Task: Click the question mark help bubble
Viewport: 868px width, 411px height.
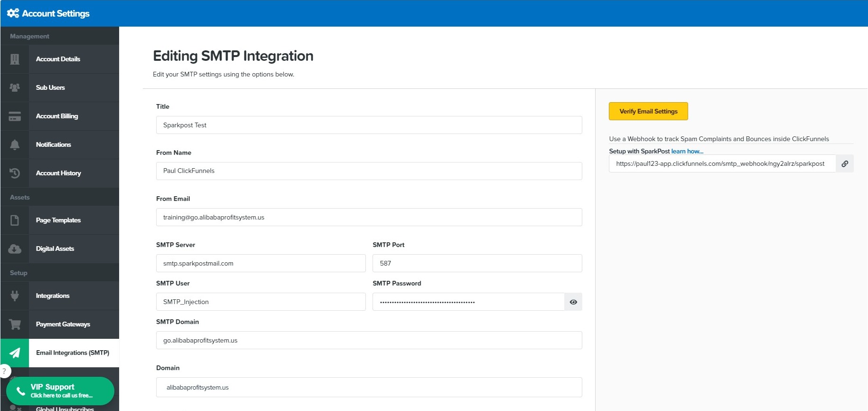Action: pos(4,371)
